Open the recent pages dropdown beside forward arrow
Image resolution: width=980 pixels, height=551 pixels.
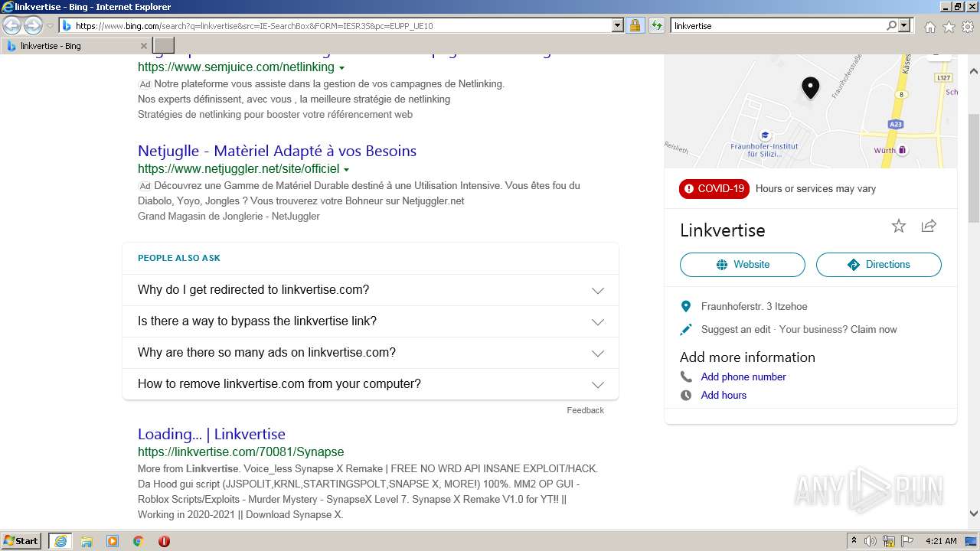(50, 26)
